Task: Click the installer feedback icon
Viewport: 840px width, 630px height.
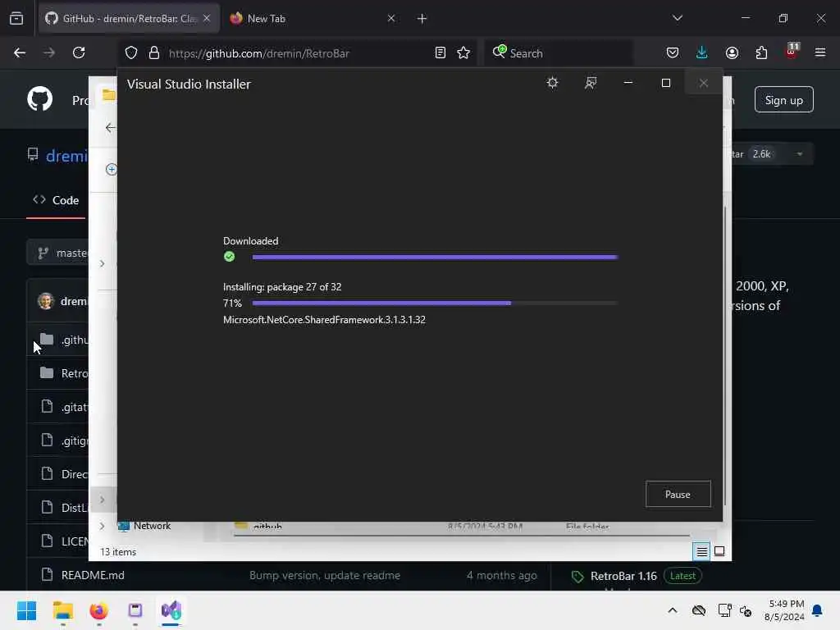Action: click(x=591, y=83)
